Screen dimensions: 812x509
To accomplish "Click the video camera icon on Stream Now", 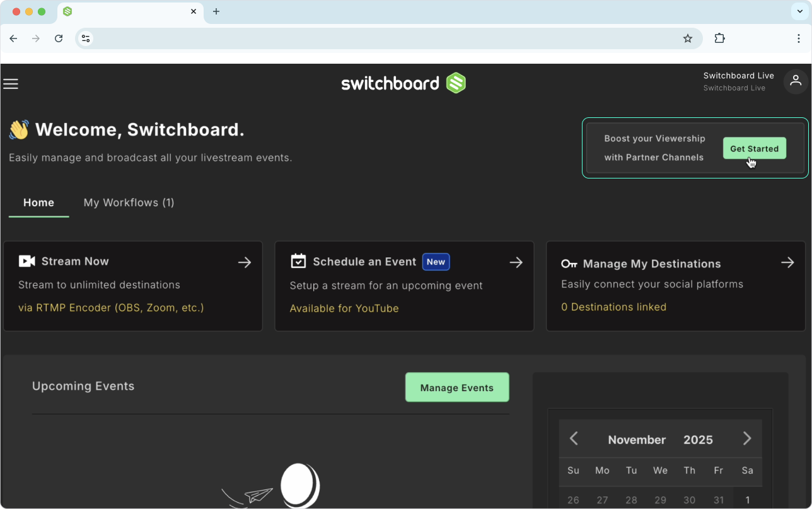I will (x=27, y=261).
